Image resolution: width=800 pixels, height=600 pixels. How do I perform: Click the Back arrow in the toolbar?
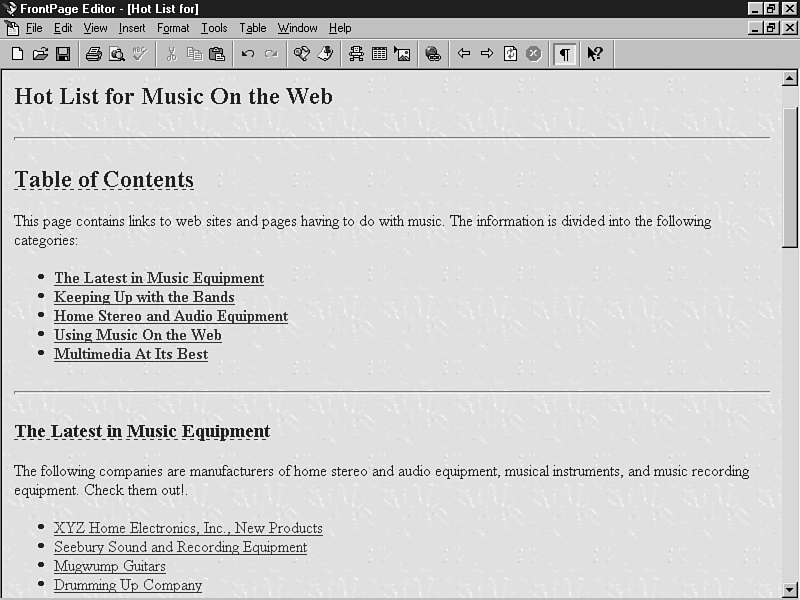(464, 54)
